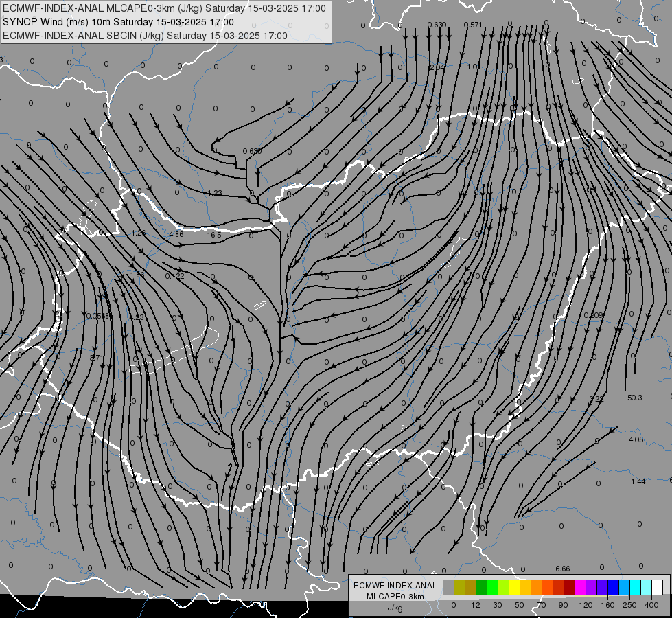Viewport: 672px width, 618px height.
Task: Click the legend scale value 70
Action: point(542,605)
